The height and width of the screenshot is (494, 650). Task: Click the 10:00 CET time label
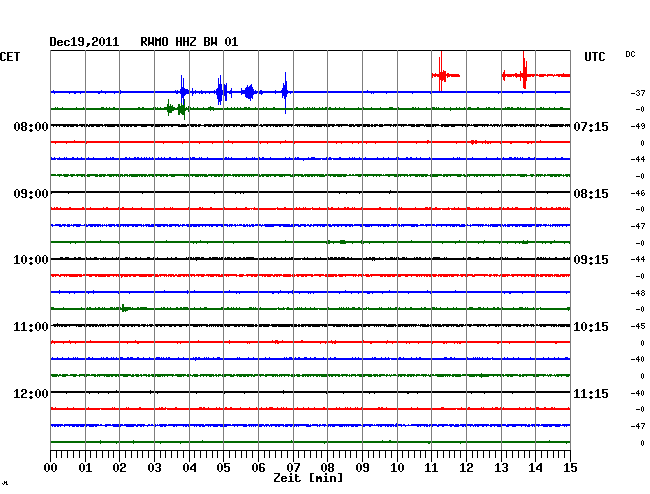point(31,260)
